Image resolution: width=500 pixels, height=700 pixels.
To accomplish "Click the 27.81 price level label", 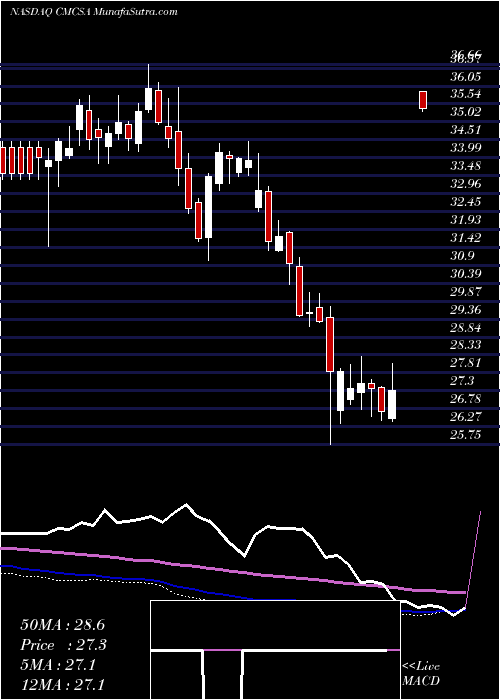I will (466, 362).
